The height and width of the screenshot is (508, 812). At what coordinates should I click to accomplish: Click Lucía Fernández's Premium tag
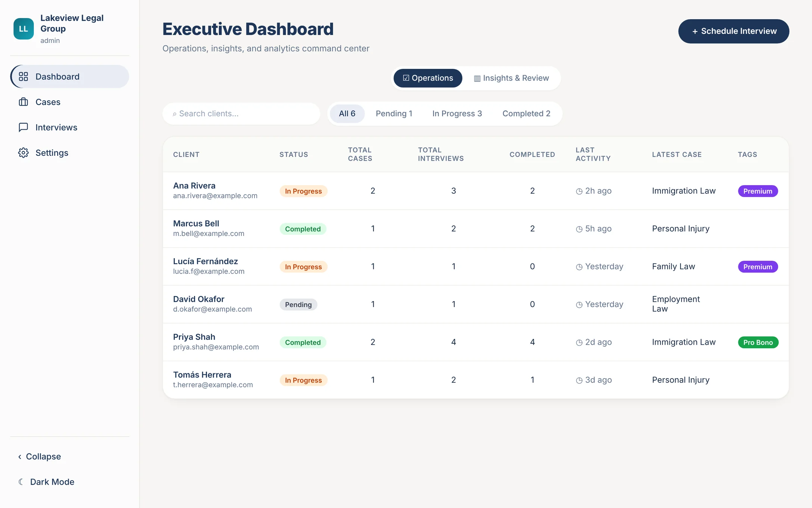click(758, 267)
